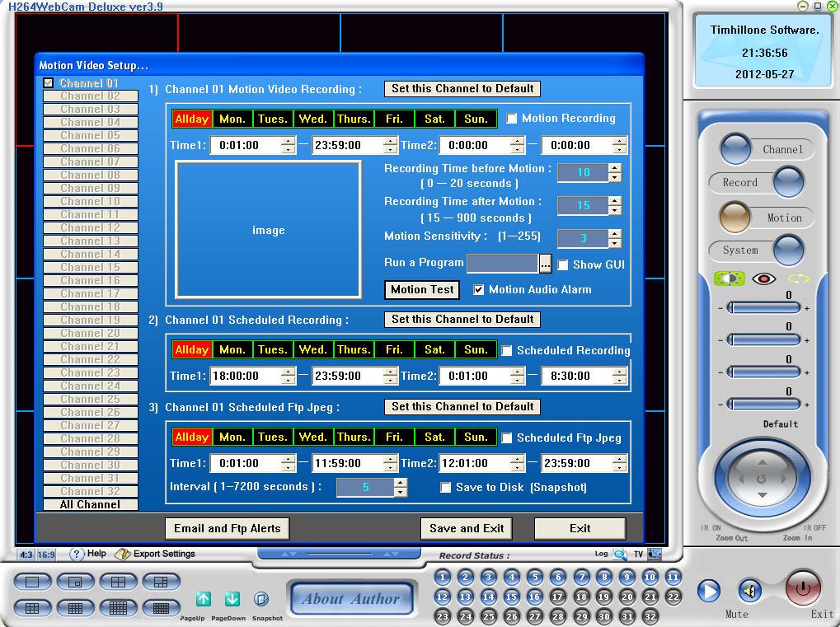Enable Save to Disk (Snapshot) checkbox
The image size is (840, 627).
446,487
